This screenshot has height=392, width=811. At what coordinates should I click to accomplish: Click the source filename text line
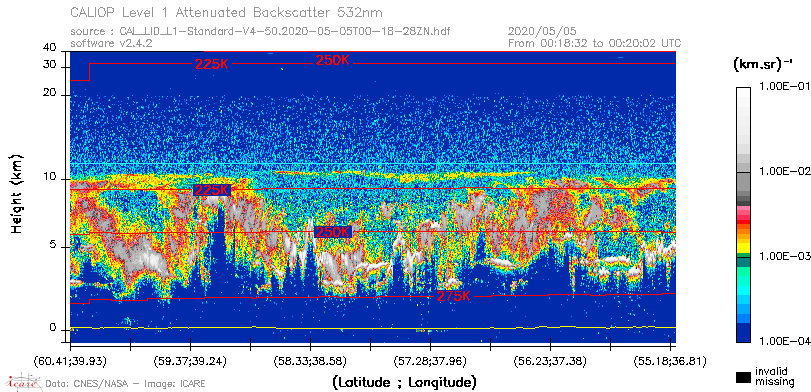(x=260, y=32)
